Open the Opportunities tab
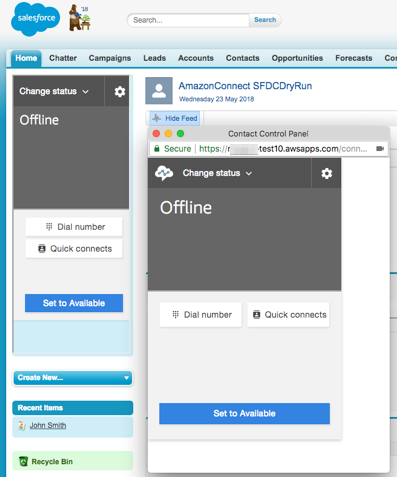 point(297,58)
